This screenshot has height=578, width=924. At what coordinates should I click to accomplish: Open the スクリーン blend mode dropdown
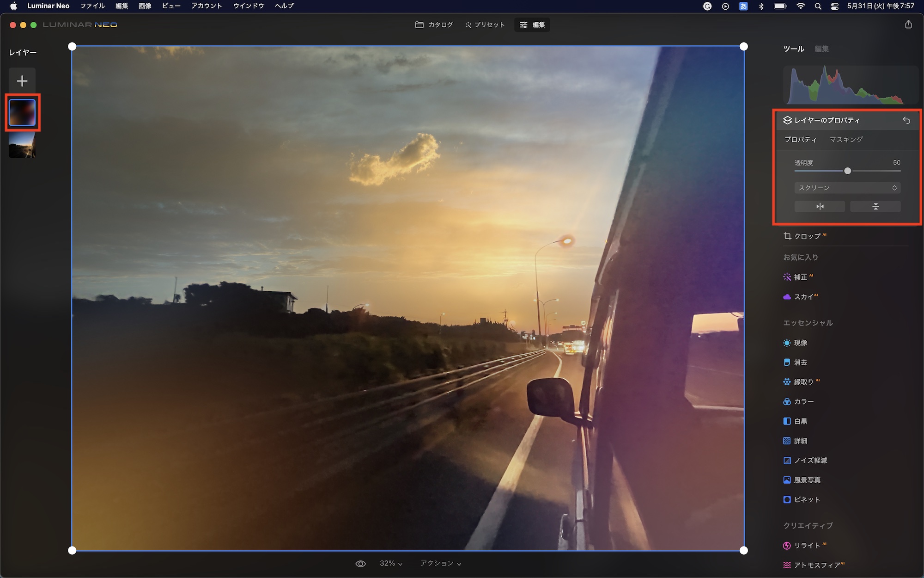pyautogui.click(x=847, y=188)
